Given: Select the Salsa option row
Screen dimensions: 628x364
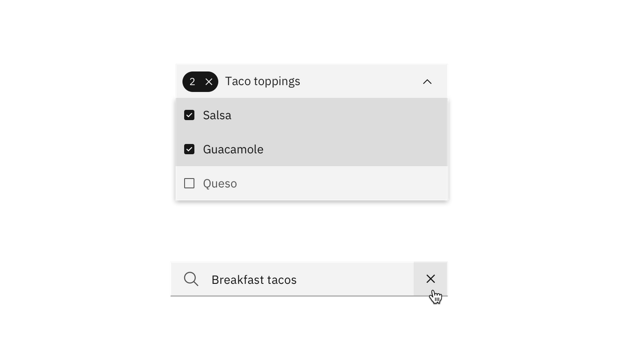Looking at the screenshot, I should 273,115.
